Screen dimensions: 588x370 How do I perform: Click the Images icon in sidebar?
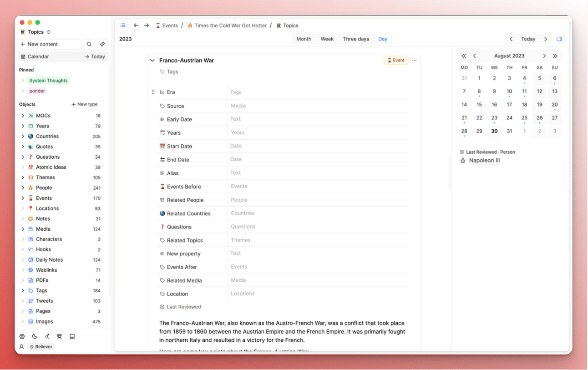[x=30, y=322]
